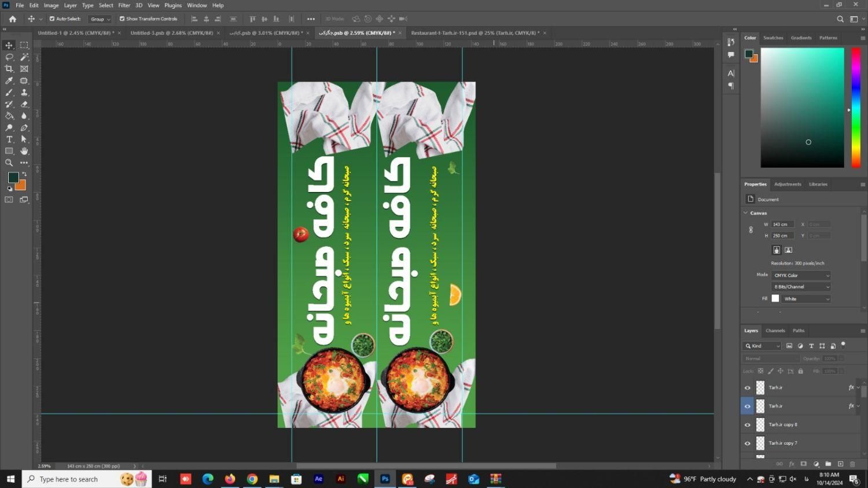Screen dimensions: 868x488
Task: Click the hue slider in Color panel
Action: tap(855, 108)
